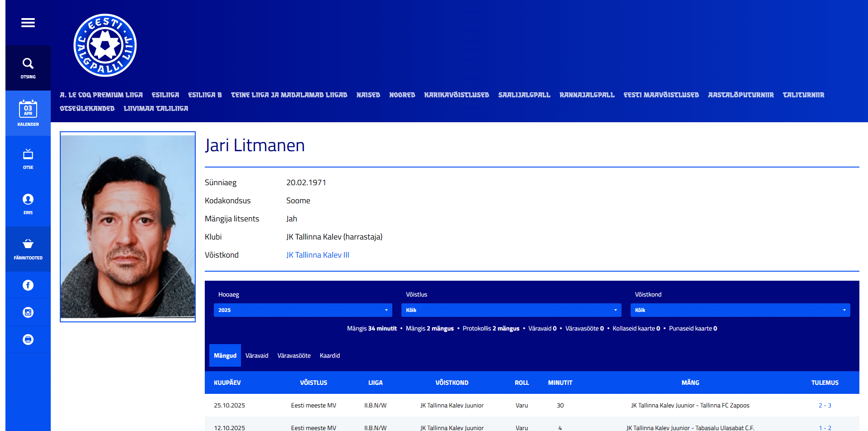The height and width of the screenshot is (431, 868).
Task: Open the Taliturniir menu item
Action: 804,95
